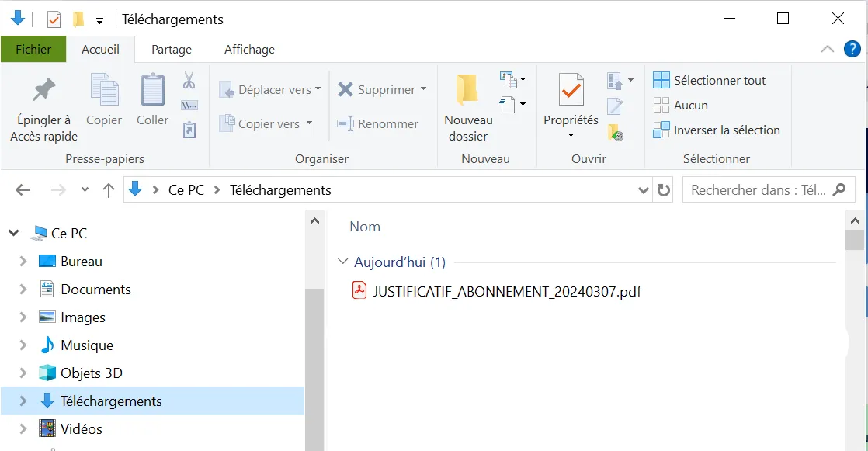Click the Historique icon in Ouvrir group
Viewport: 868px width, 451px height.
coord(616,132)
